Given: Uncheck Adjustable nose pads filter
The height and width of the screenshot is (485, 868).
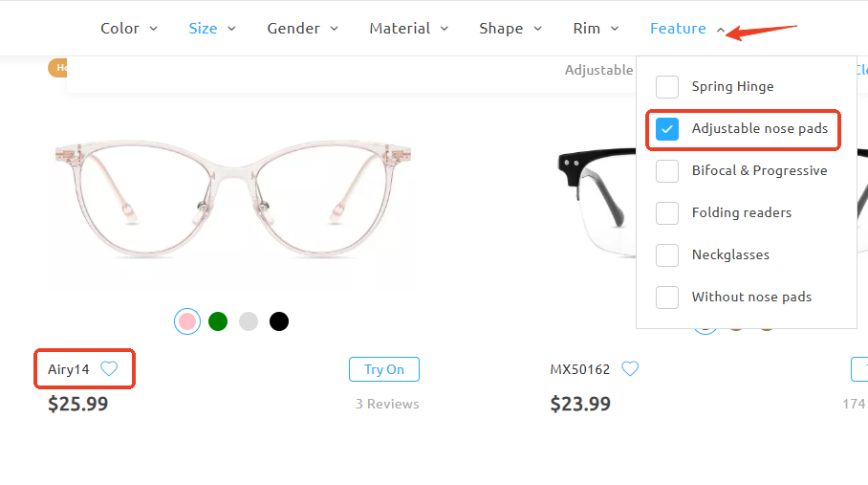Looking at the screenshot, I should [667, 129].
